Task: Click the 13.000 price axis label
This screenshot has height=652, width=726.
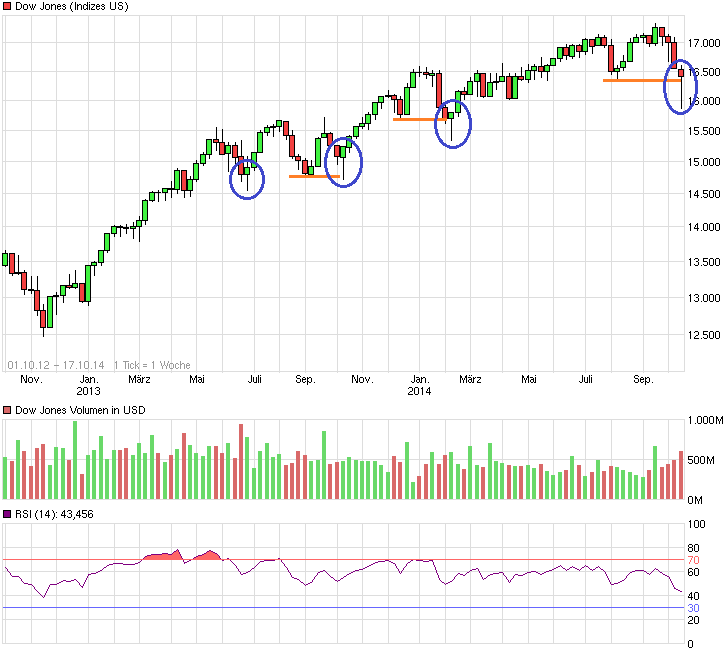Action: [x=704, y=298]
